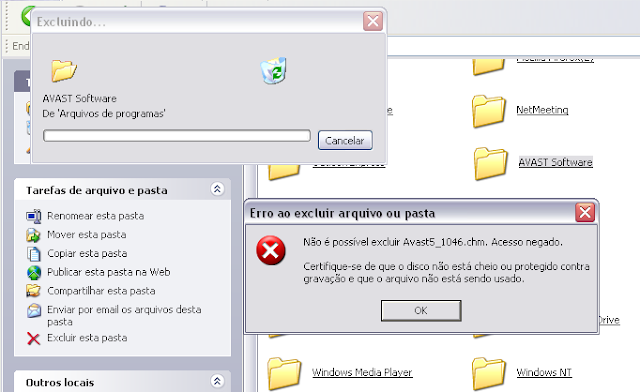Choose Copiar esta pasta link
Image resolution: width=640 pixels, height=392 pixels.
coord(87,254)
